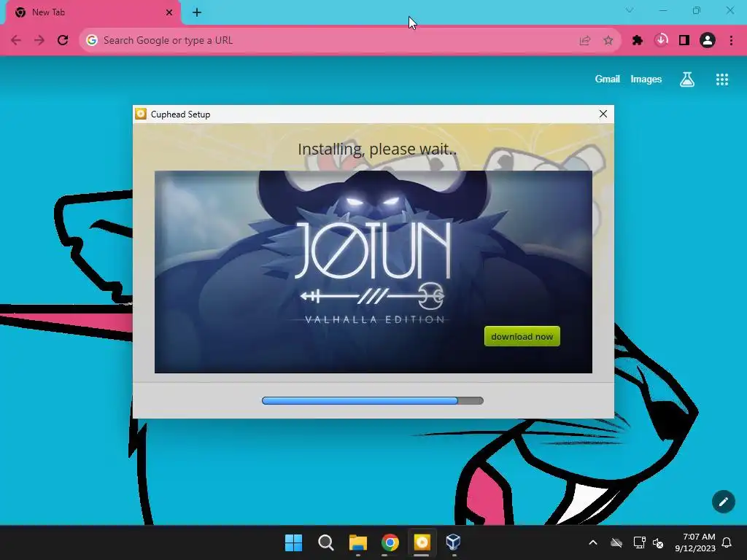Click the OneDrive cloud tray icon
The image size is (747, 560).
[616, 542]
